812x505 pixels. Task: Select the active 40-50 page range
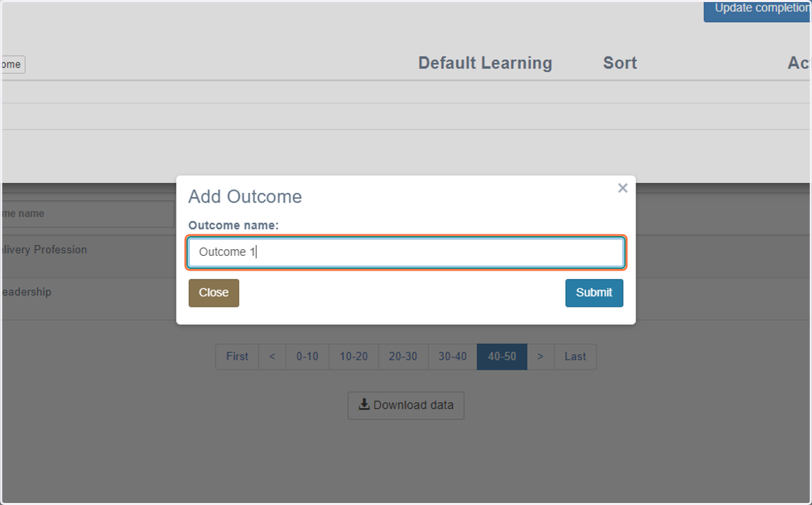coord(502,357)
